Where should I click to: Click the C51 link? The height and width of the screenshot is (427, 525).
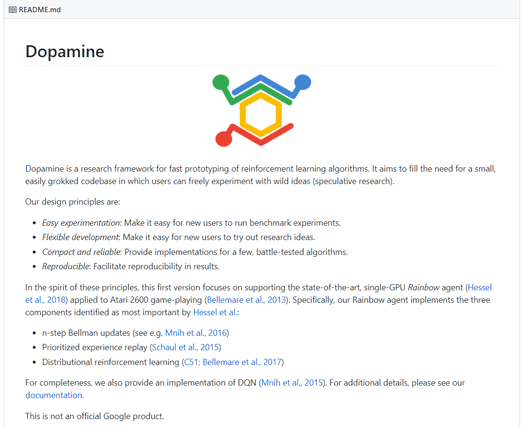tap(192, 362)
